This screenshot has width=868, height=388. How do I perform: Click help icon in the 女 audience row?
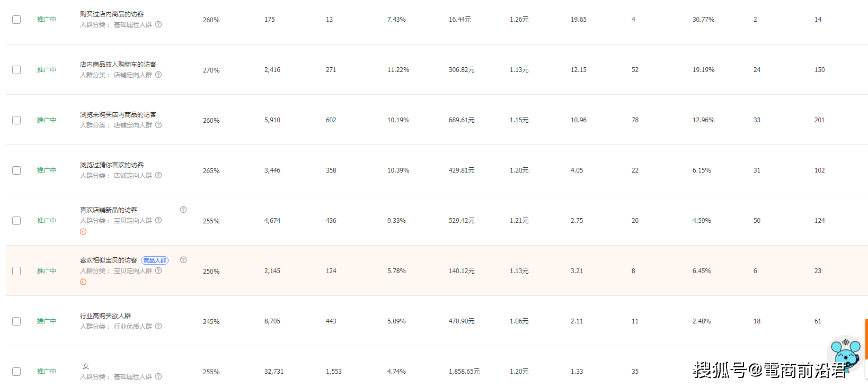158,376
